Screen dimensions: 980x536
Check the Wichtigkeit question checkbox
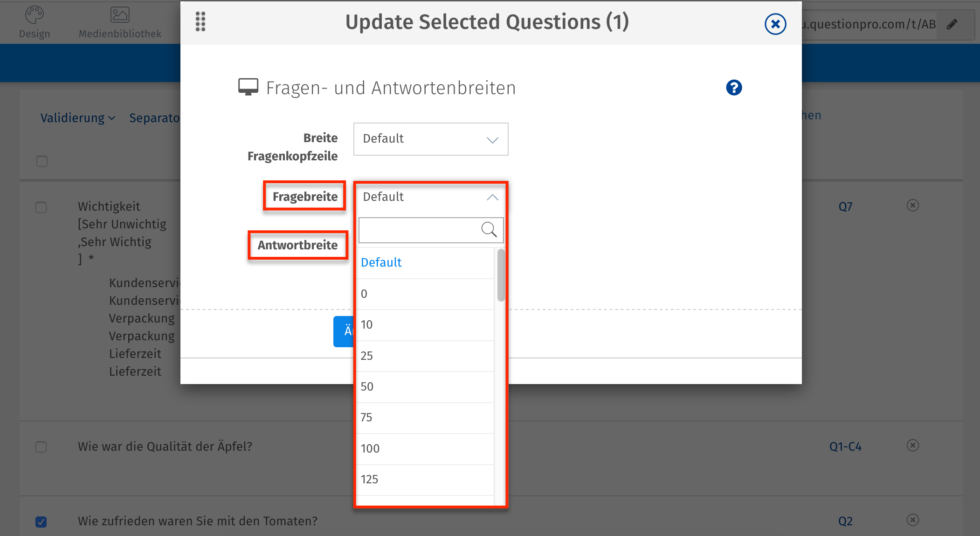(x=41, y=207)
